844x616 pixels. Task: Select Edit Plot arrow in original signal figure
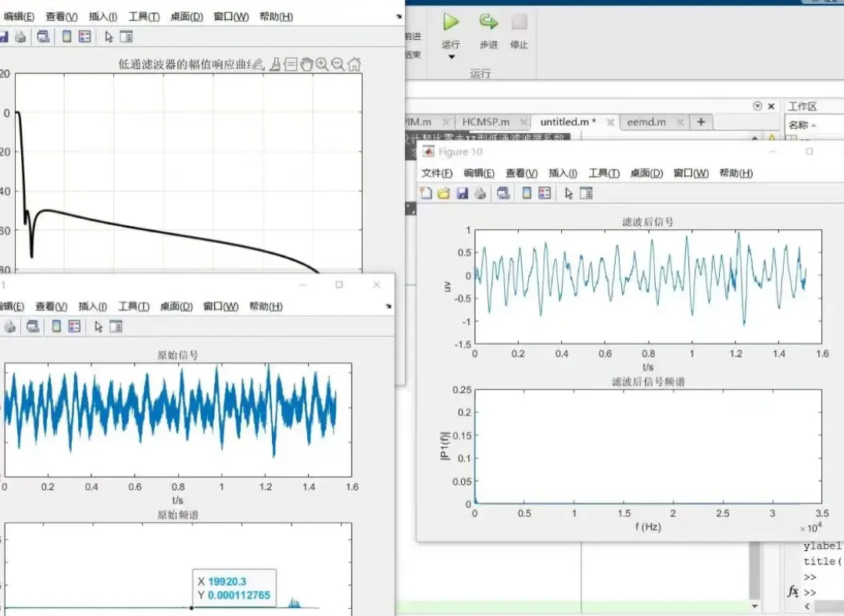tap(98, 327)
